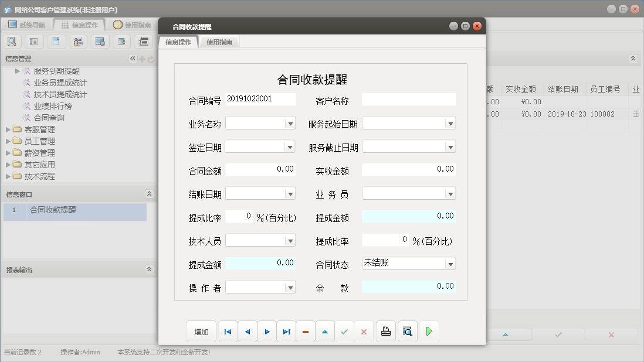Image resolution: width=644 pixels, height=362 pixels.
Task: Confirm changes with the green checkmark
Action: [x=344, y=331]
